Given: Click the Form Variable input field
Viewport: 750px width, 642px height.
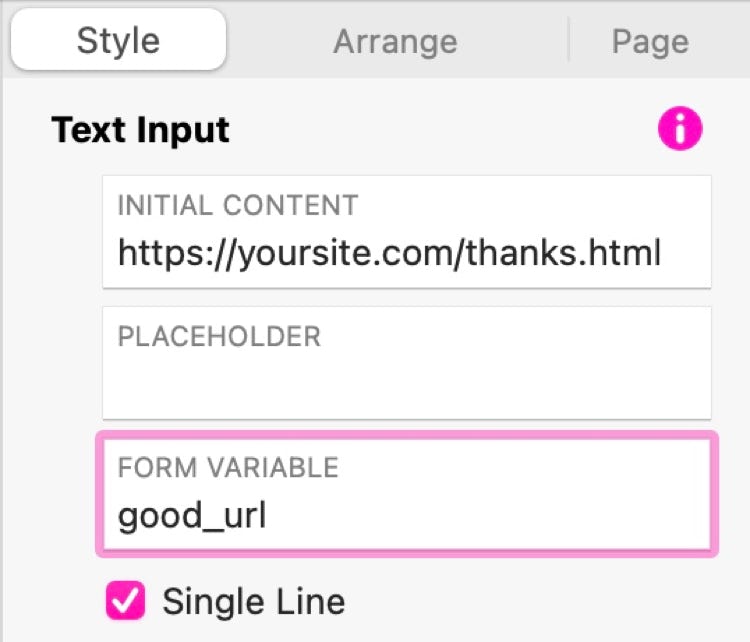Looking at the screenshot, I should coord(407,494).
